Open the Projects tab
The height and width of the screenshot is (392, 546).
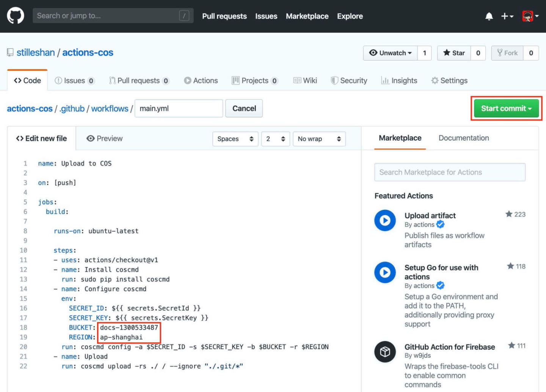[255, 80]
